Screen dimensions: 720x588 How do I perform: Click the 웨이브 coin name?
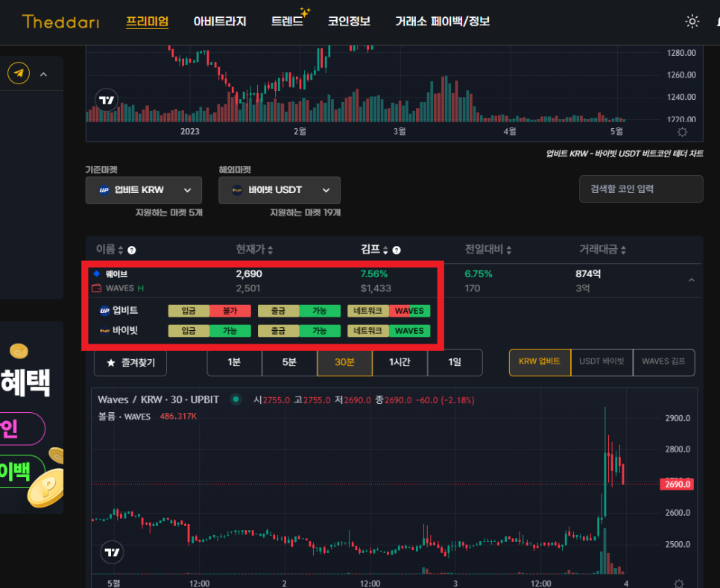point(116,274)
